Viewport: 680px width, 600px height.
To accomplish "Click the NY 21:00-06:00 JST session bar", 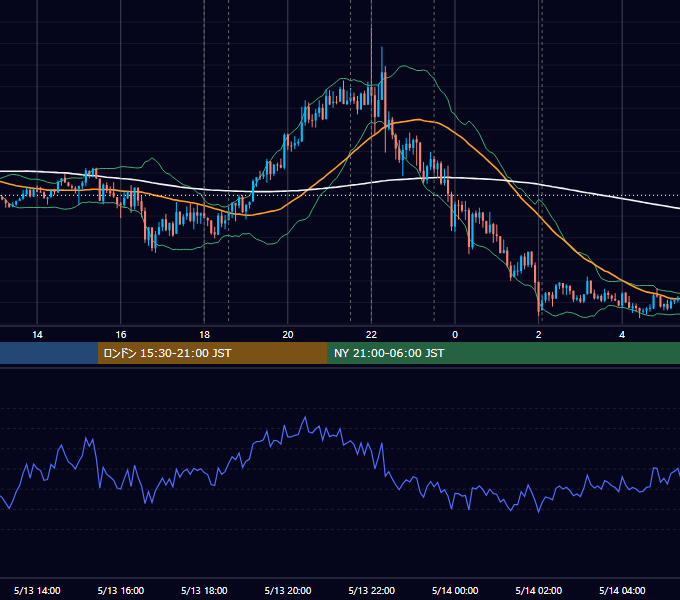I will [503, 353].
